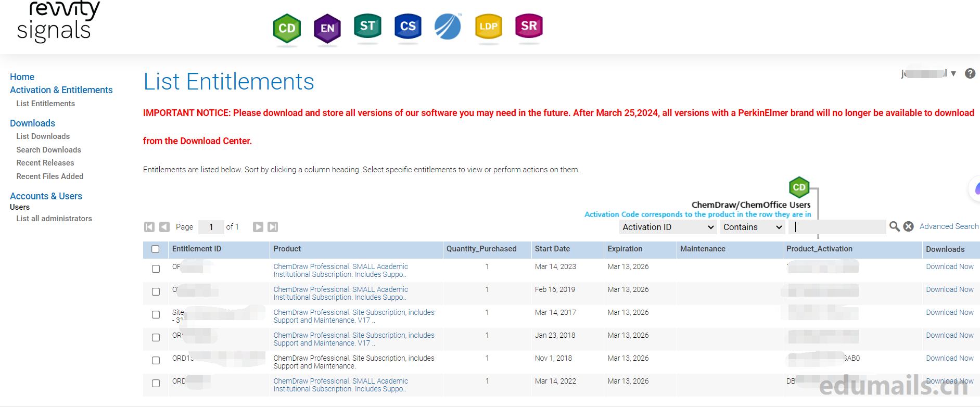This screenshot has height=407, width=980.
Task: Check the entitlement row starting Jan 23, 2018
Action: point(156,338)
